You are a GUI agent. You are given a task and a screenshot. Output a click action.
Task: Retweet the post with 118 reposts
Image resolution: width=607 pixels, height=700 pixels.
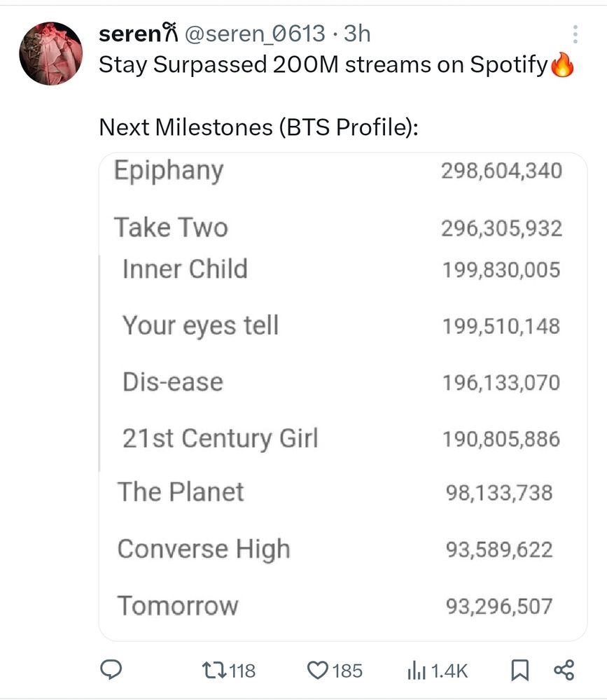click(228, 671)
